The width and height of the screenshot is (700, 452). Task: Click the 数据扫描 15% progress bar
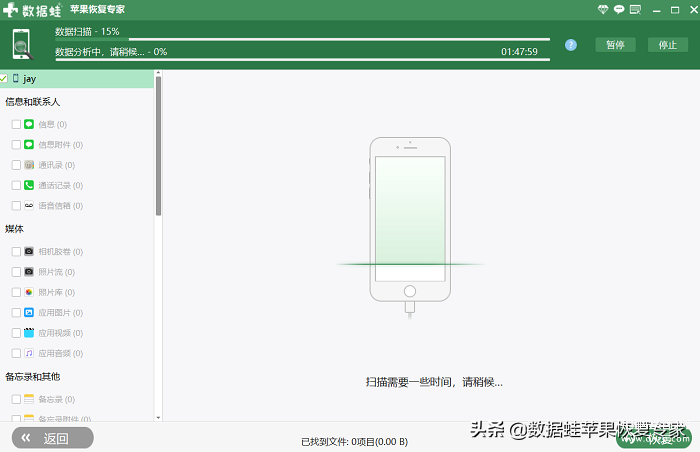302,40
